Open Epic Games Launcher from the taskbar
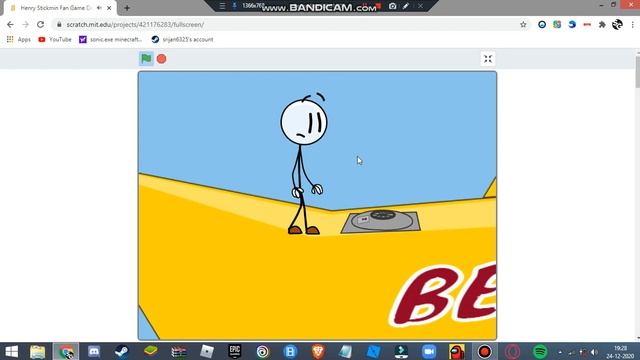The image size is (640, 360). [x=235, y=351]
